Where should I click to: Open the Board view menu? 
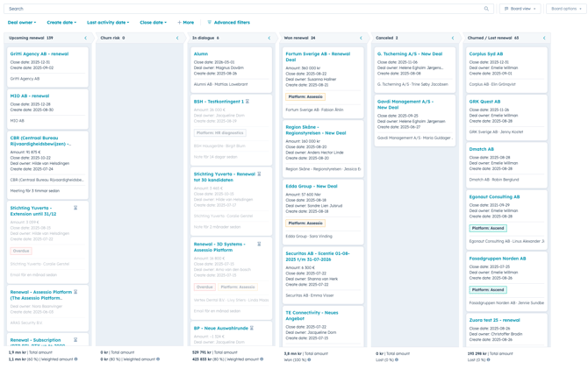click(x=520, y=9)
